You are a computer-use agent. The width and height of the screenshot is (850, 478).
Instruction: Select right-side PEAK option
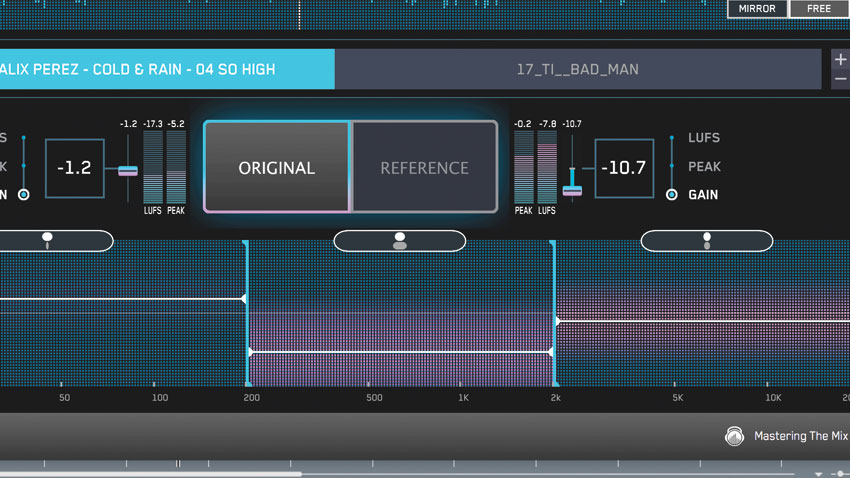click(704, 166)
